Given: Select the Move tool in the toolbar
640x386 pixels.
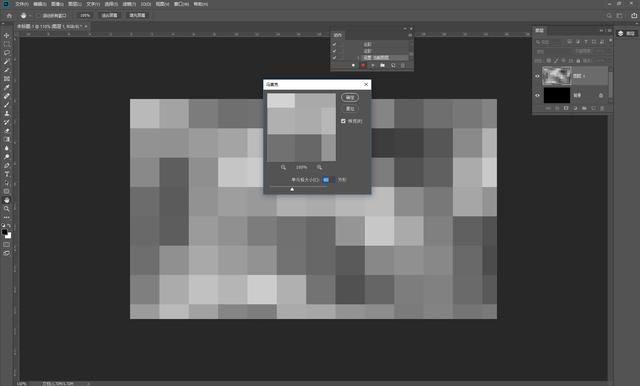Looking at the screenshot, I should (x=7, y=35).
